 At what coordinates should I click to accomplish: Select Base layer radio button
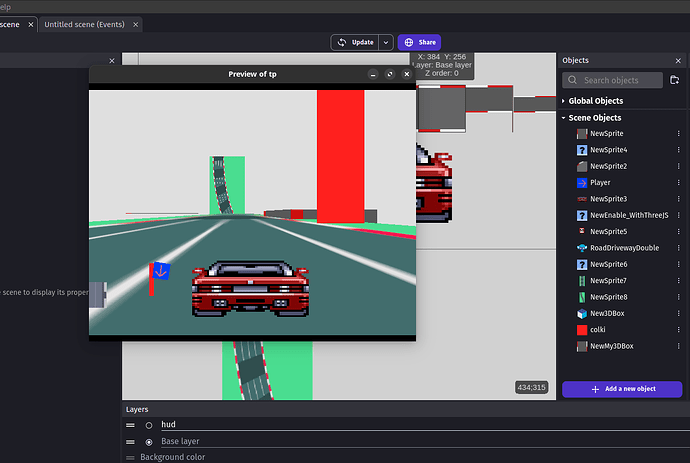tap(149, 442)
